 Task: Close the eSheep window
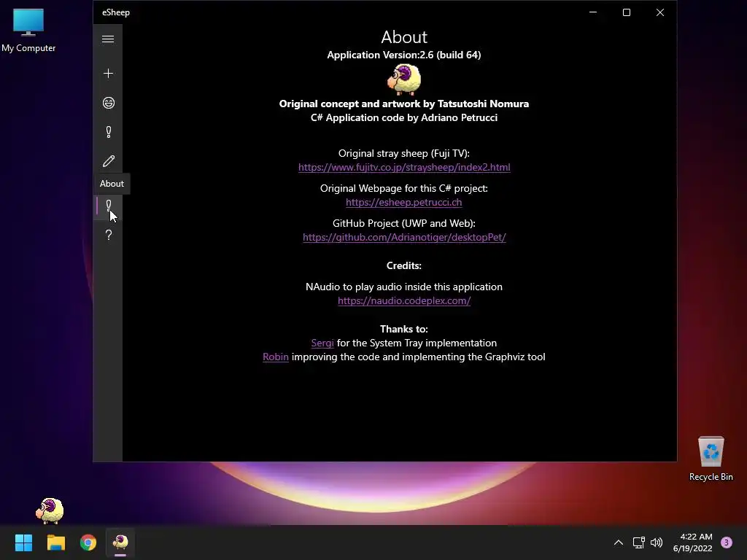[659, 12]
